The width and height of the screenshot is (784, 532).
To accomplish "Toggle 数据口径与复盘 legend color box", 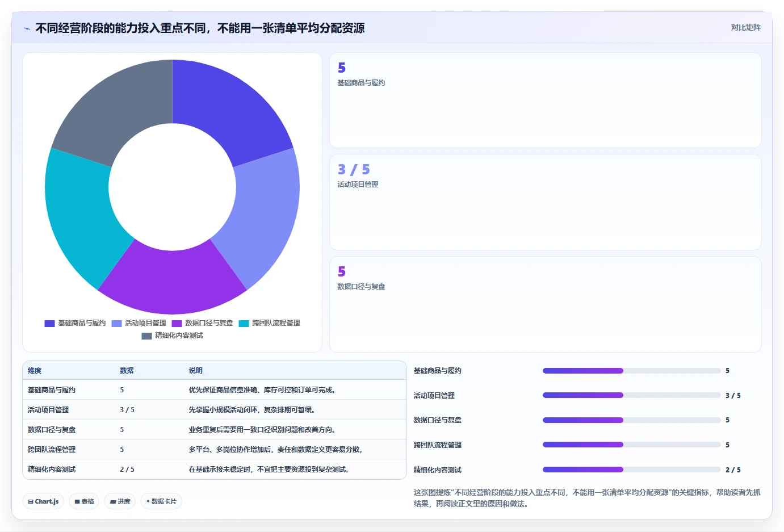I will 177,323.
